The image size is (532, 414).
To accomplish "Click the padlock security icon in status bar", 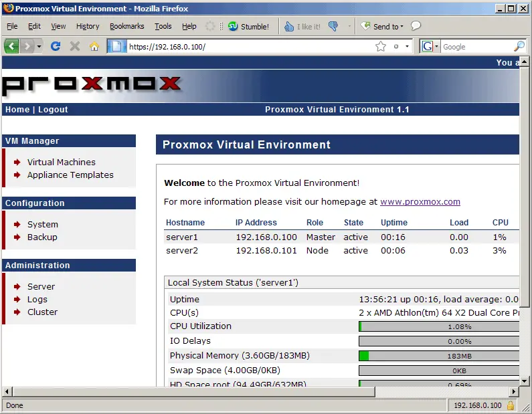I will coord(511,405).
